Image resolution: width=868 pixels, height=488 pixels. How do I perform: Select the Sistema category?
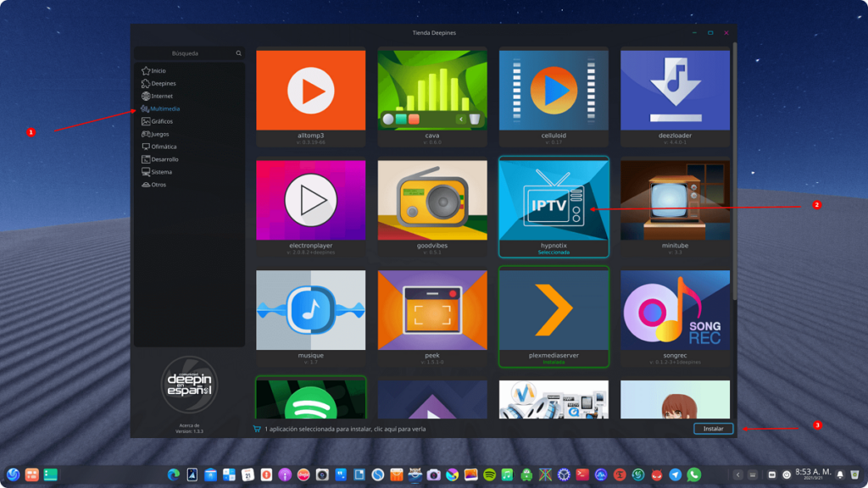(157, 172)
